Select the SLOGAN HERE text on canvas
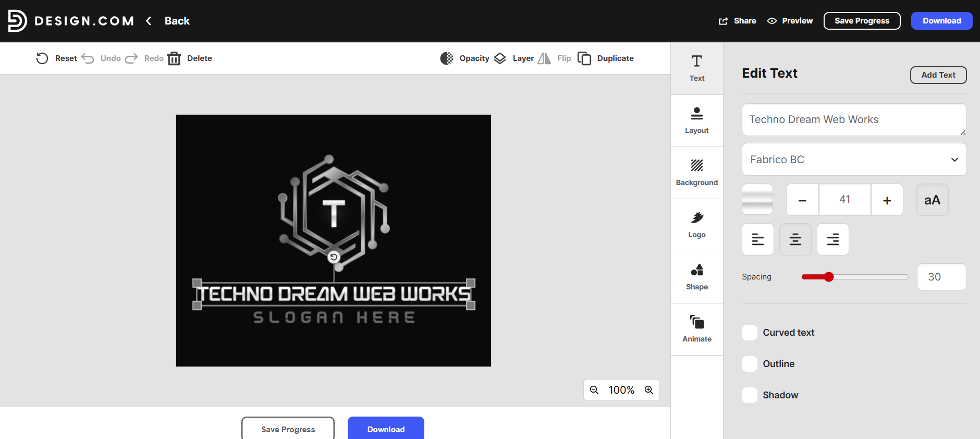Viewport: 980px width, 439px height. pos(334,318)
